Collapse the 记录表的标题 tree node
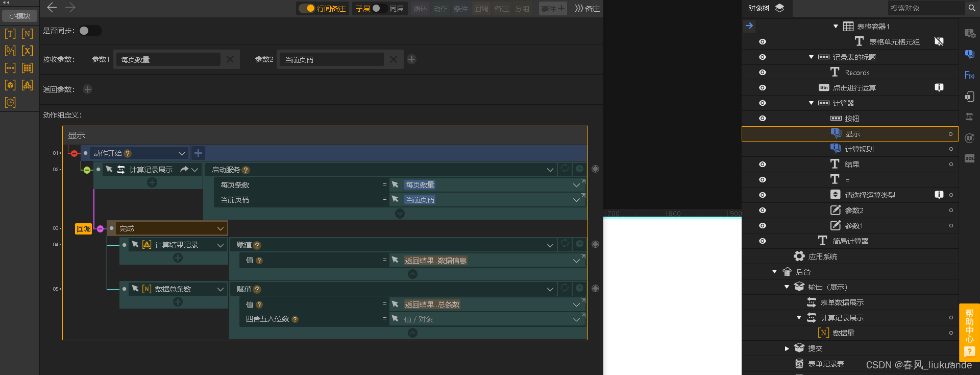980x375 pixels. coord(811,57)
